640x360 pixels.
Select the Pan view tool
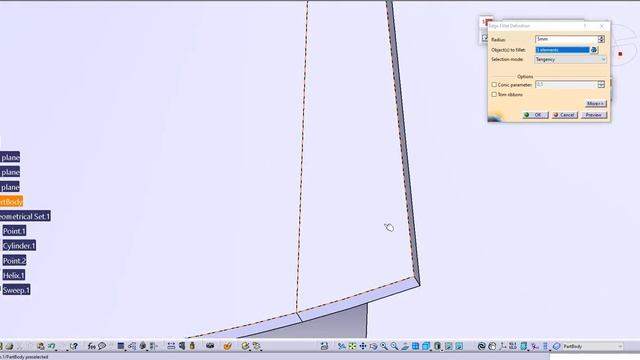363,346
